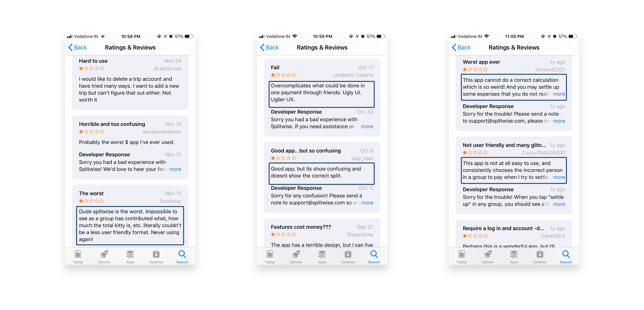The height and width of the screenshot is (310, 644).
Task: Expand 'more' on Worst app ever review text
Action: [559, 94]
